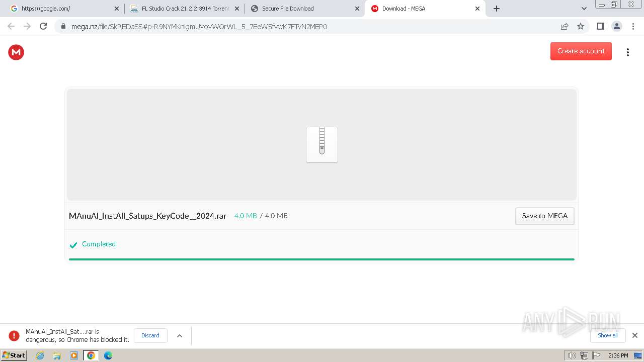Click the RAR archive file thumbnail
Viewport: 644px width, 362px height.
pos(322,145)
